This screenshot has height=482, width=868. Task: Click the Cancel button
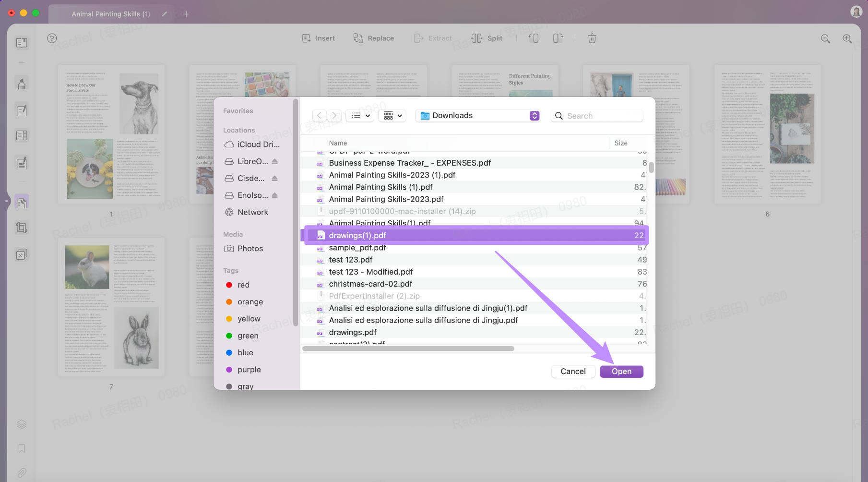click(x=573, y=371)
